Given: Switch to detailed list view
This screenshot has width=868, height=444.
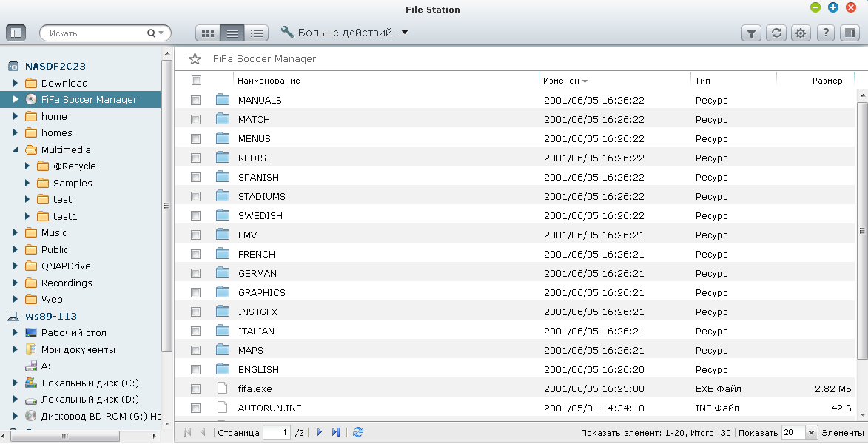Looking at the screenshot, I should (256, 33).
